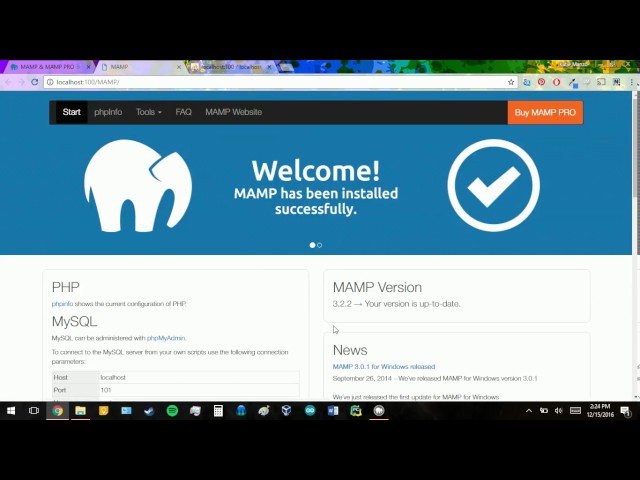Click the Cast screen extension icon
Screen dimensions: 640x480
click(601, 82)
